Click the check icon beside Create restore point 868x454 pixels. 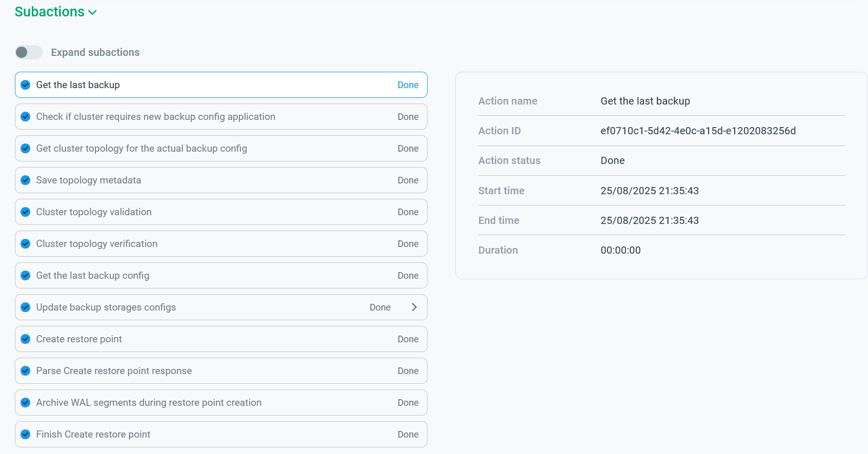pyautogui.click(x=25, y=339)
